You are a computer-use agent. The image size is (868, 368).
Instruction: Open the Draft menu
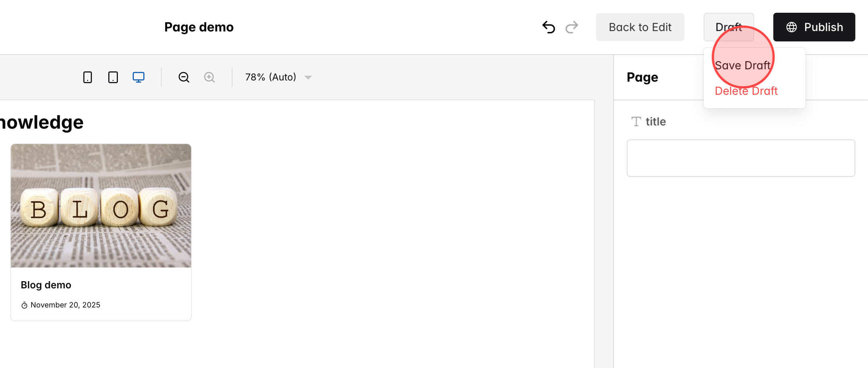729,27
